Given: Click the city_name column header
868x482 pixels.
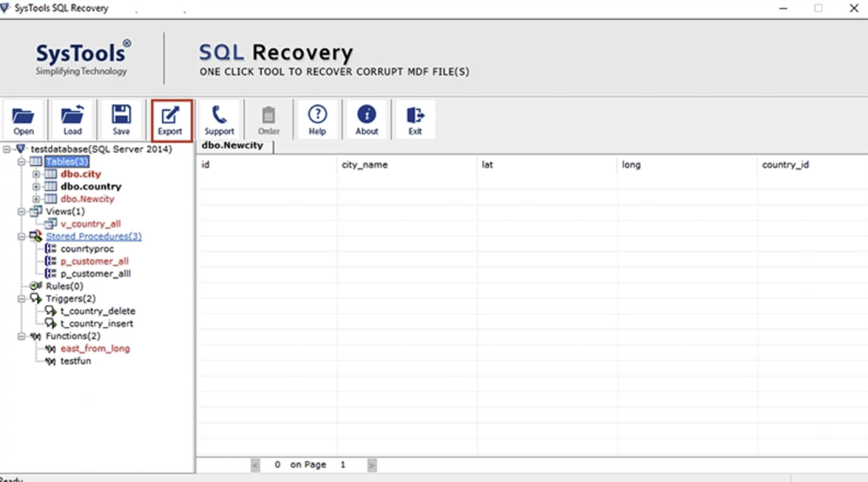Looking at the screenshot, I should (407, 164).
